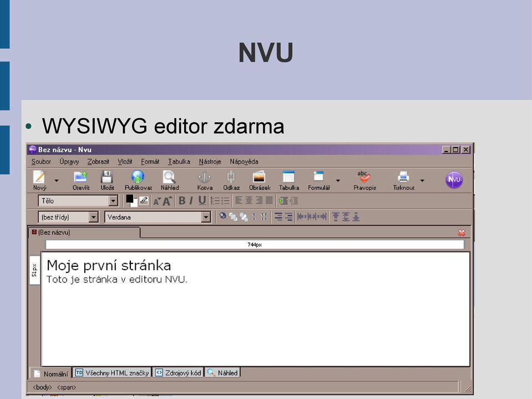Expand arrow next to Tisknout button
The image size is (532, 399).
pyautogui.click(x=422, y=181)
